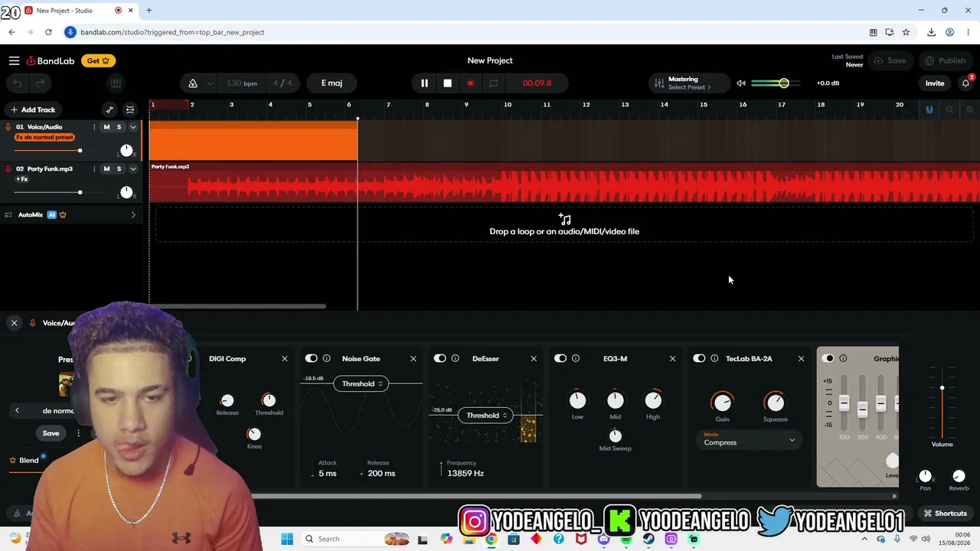980x551 pixels.
Task: Open the metronome options dropdown arrow
Action: pos(210,83)
